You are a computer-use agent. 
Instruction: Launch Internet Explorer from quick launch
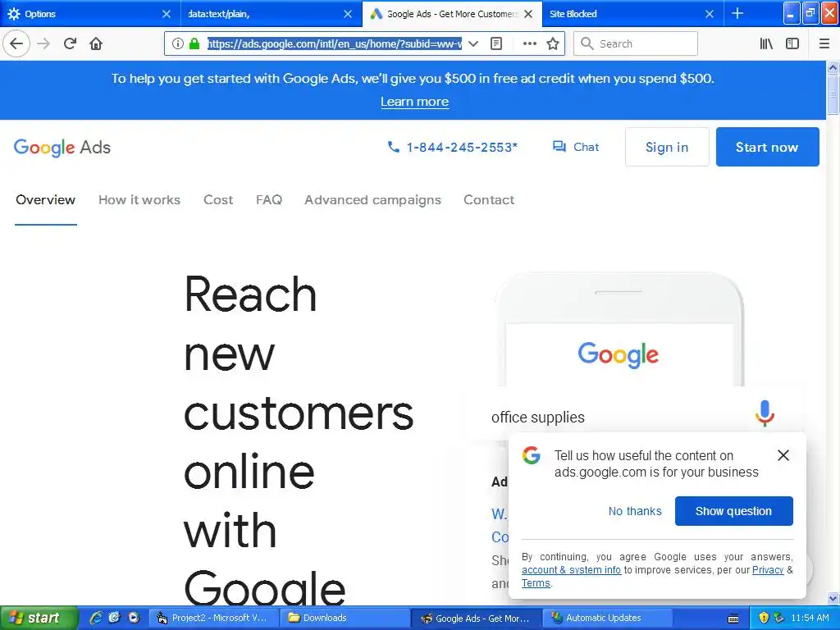(x=96, y=618)
